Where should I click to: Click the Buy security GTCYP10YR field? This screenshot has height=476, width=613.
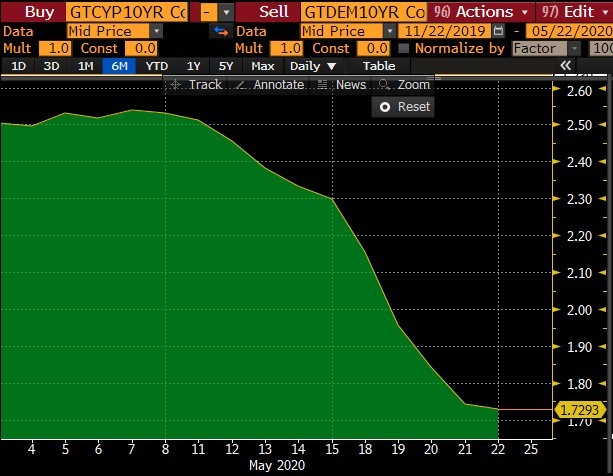click(126, 12)
